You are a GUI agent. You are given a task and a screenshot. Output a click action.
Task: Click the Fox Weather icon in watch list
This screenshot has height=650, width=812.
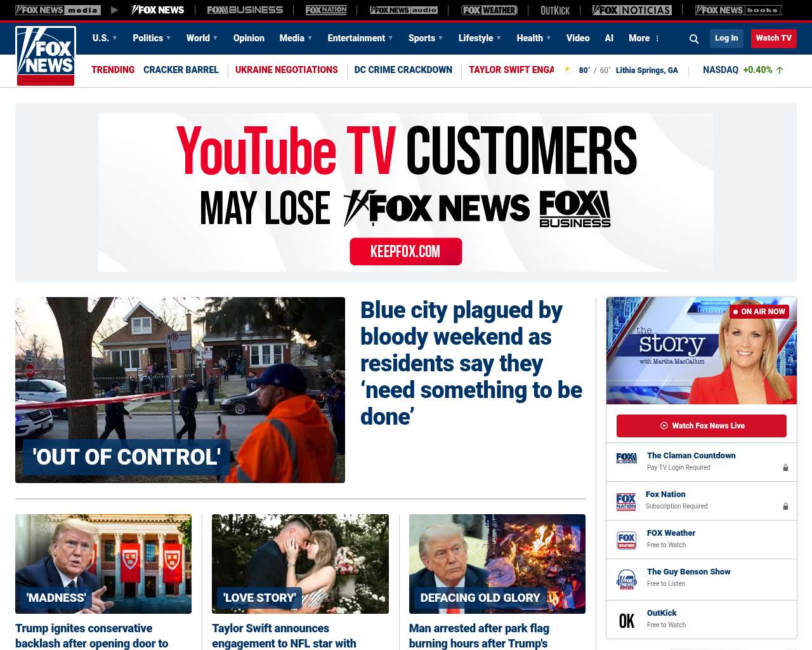coord(627,540)
